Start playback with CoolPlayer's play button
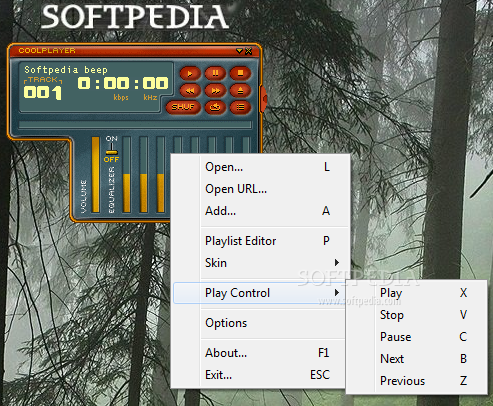493x406 pixels. point(190,73)
